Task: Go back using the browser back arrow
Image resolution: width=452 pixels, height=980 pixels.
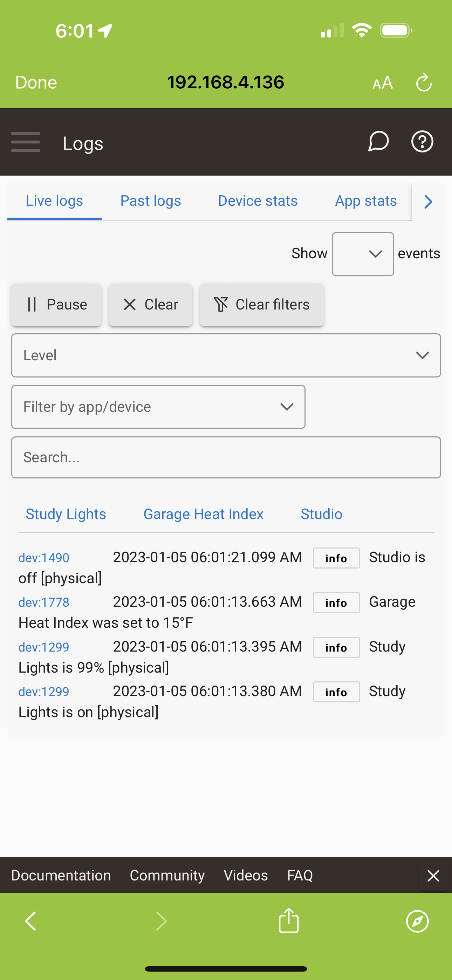Action: coord(30,921)
